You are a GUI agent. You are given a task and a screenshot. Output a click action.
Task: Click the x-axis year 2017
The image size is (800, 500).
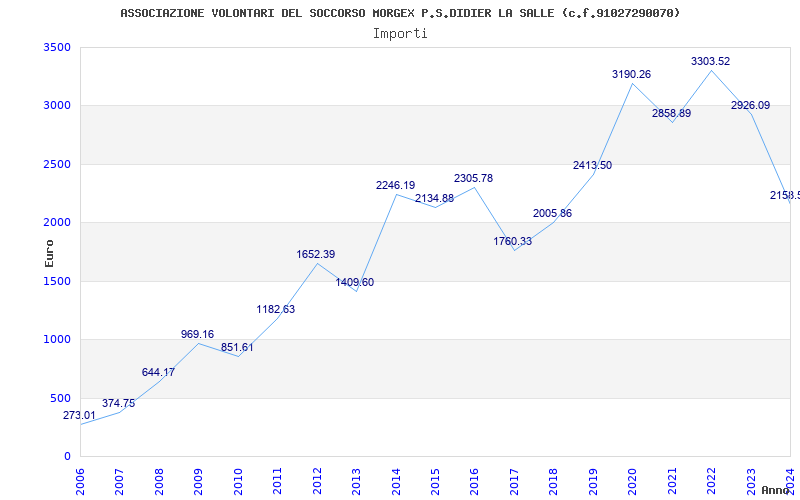click(x=514, y=482)
